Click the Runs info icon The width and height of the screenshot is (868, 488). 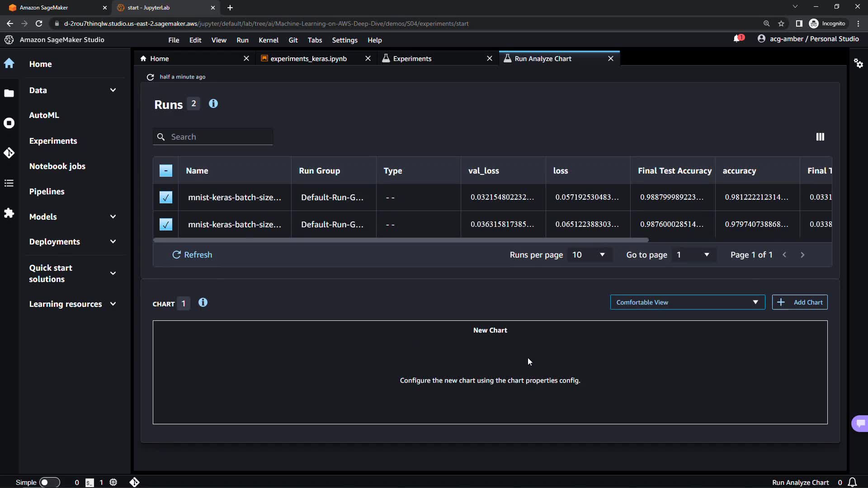[x=213, y=104]
